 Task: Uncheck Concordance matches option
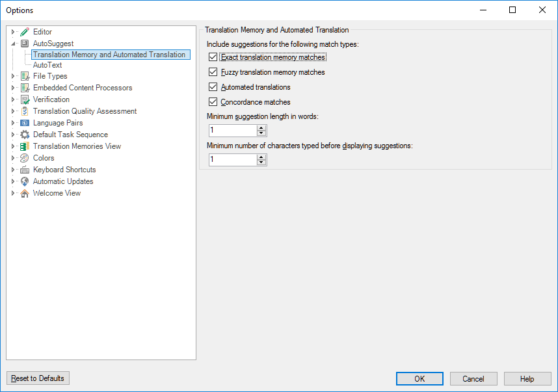[213, 102]
